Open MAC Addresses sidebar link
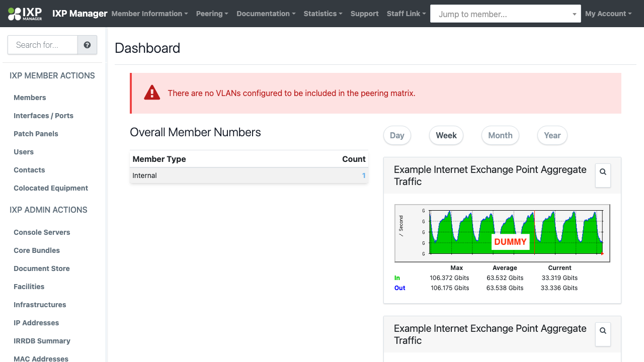Viewport: 644px width, 362px height. (x=41, y=358)
